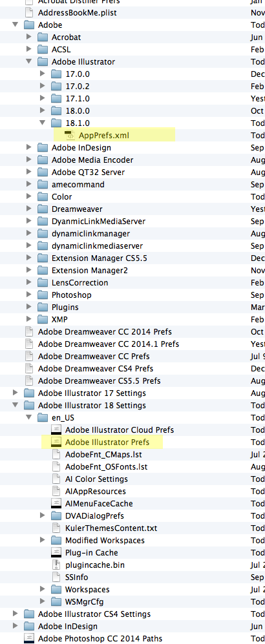This screenshot has height=644, width=265.
Task: Expand the Acrobat folder triangle
Action: coord(28,37)
